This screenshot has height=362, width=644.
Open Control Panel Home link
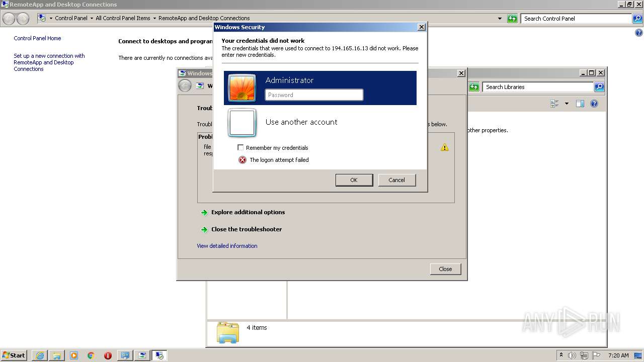coord(37,38)
